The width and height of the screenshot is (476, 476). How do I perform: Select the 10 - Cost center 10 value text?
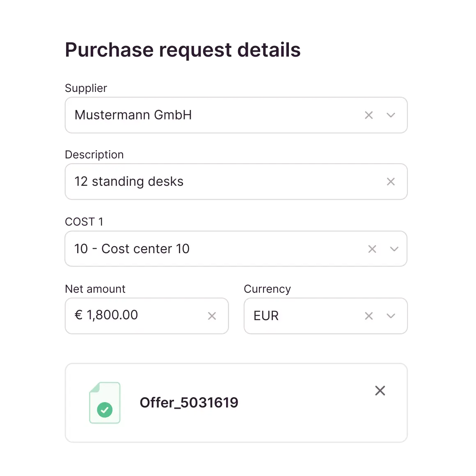[132, 249]
